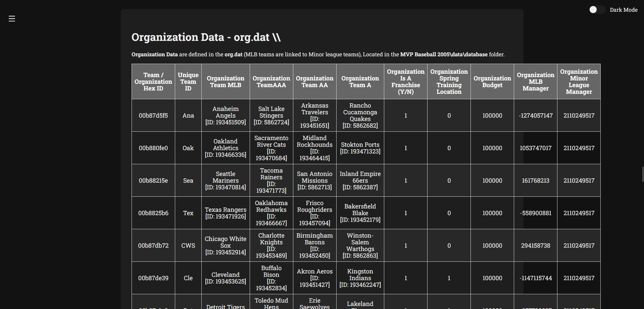Select the 'Organization MLB Manager' header

pos(536,82)
